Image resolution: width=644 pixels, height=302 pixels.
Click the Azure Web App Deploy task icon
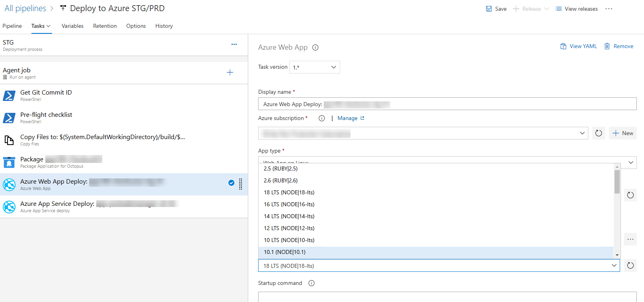coord(9,184)
